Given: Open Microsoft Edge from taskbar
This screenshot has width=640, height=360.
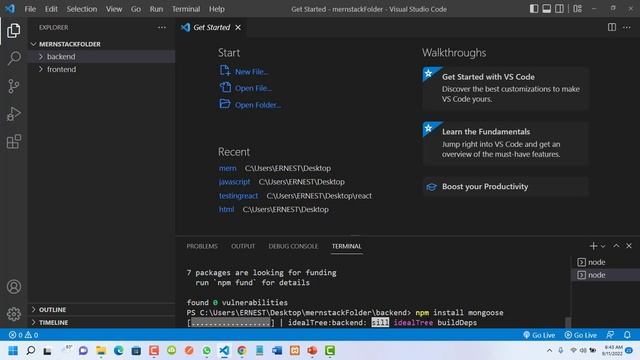Looking at the screenshot, I should coord(118,351).
